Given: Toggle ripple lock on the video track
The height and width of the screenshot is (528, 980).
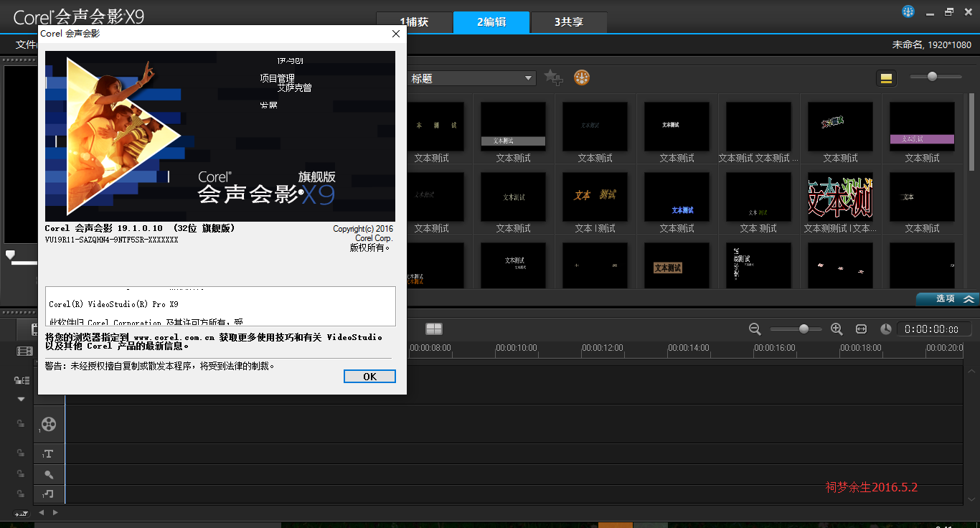Looking at the screenshot, I should (21, 424).
